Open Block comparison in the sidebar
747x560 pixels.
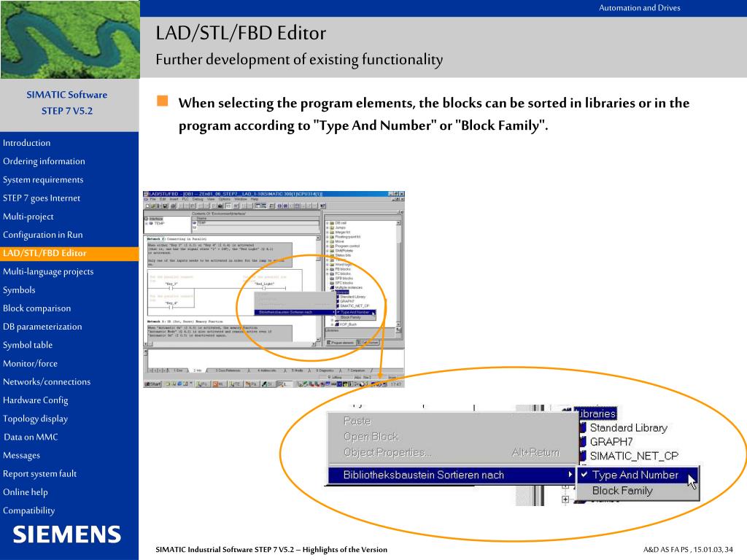click(x=36, y=308)
